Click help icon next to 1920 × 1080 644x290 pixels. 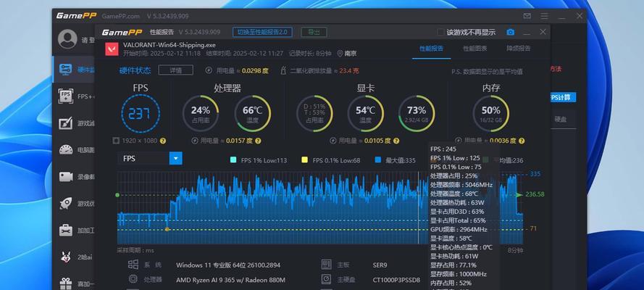pyautogui.click(x=163, y=141)
